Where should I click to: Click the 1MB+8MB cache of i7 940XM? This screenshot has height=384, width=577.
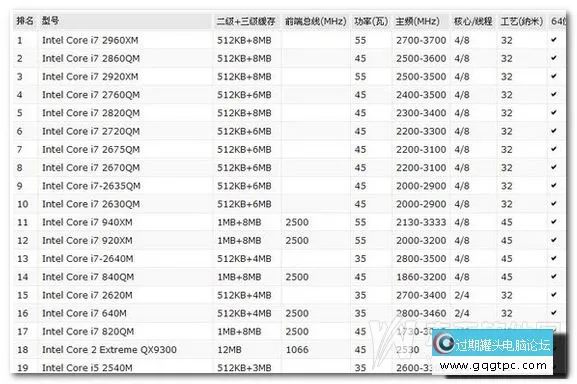tap(239, 222)
